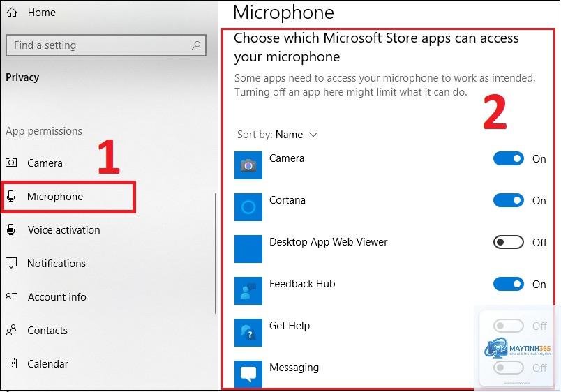Click the sidebar vertical scrollbar
The width and height of the screenshot is (561, 392).
216,254
